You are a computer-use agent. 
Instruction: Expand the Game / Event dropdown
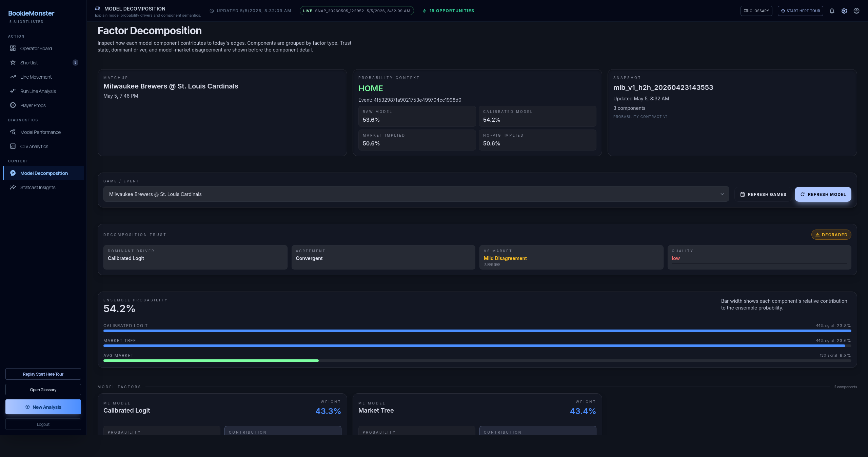coord(416,194)
